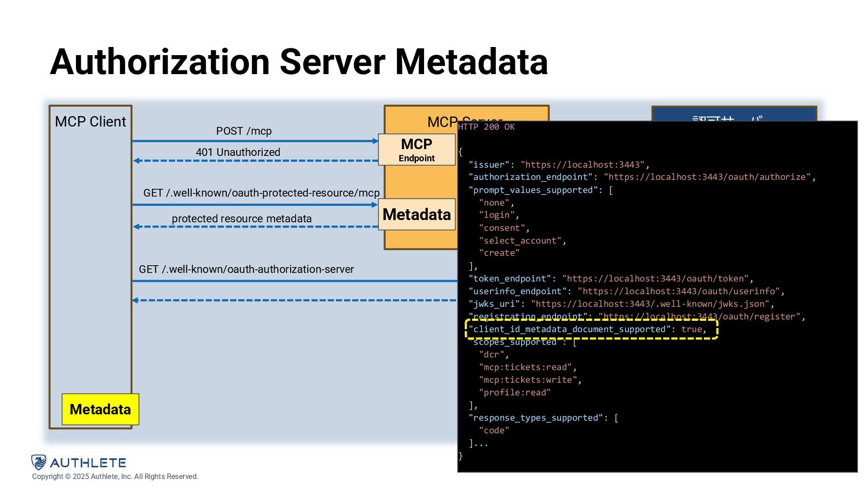Click the copyright notice text
Screen dimensions: 868x488
click(x=115, y=477)
